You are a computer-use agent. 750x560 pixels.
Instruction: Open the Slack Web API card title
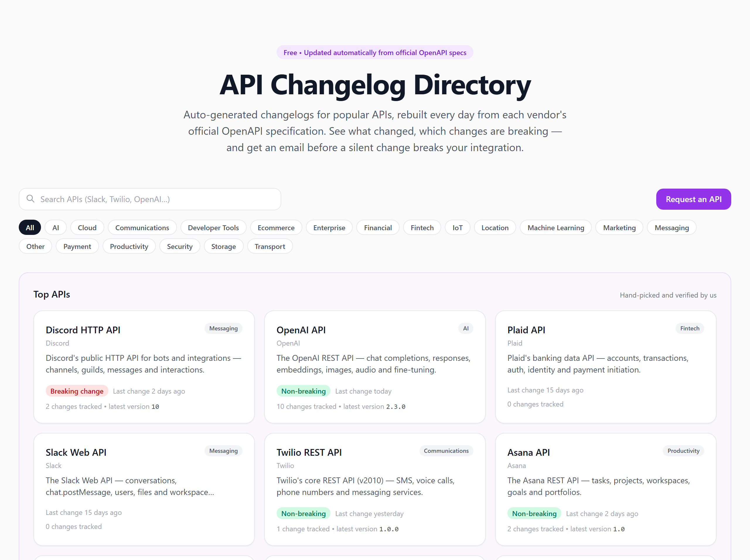click(76, 452)
